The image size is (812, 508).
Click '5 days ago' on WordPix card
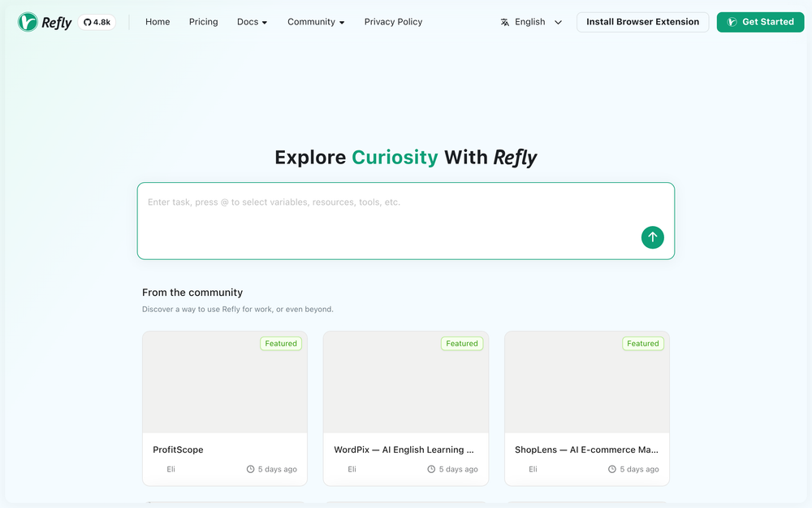pyautogui.click(x=458, y=469)
